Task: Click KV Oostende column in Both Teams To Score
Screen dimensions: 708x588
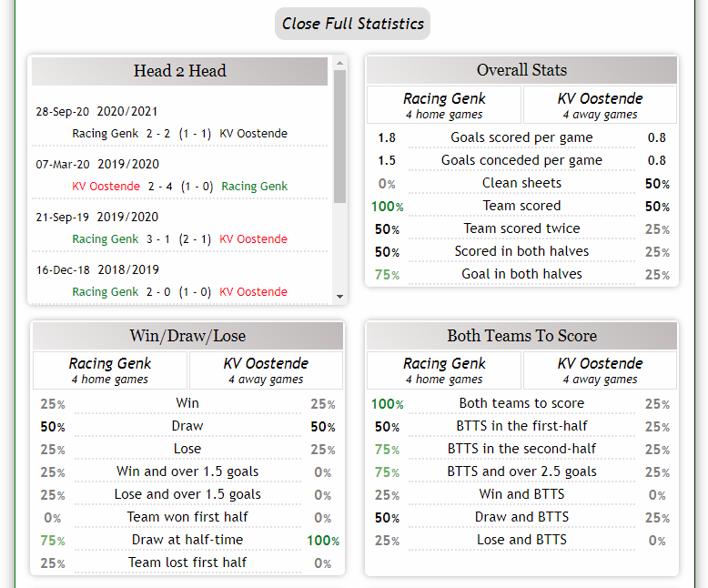Action: 600,370
